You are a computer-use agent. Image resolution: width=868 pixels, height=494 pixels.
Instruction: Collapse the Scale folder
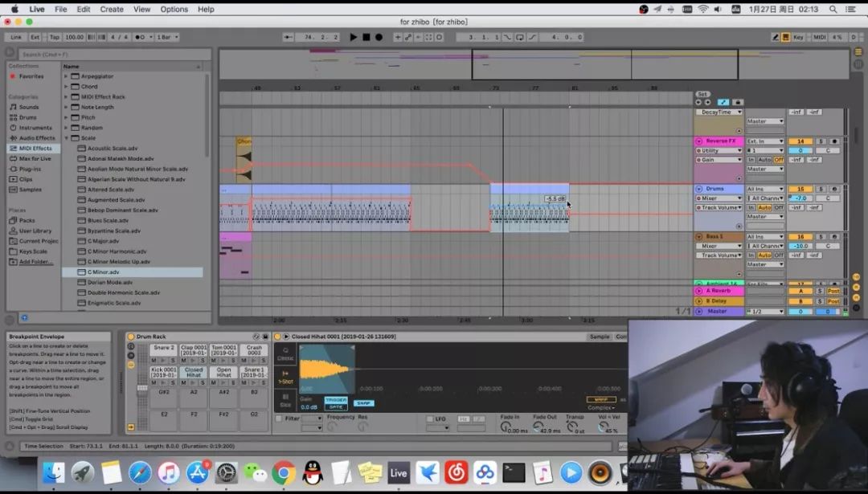click(66, 138)
